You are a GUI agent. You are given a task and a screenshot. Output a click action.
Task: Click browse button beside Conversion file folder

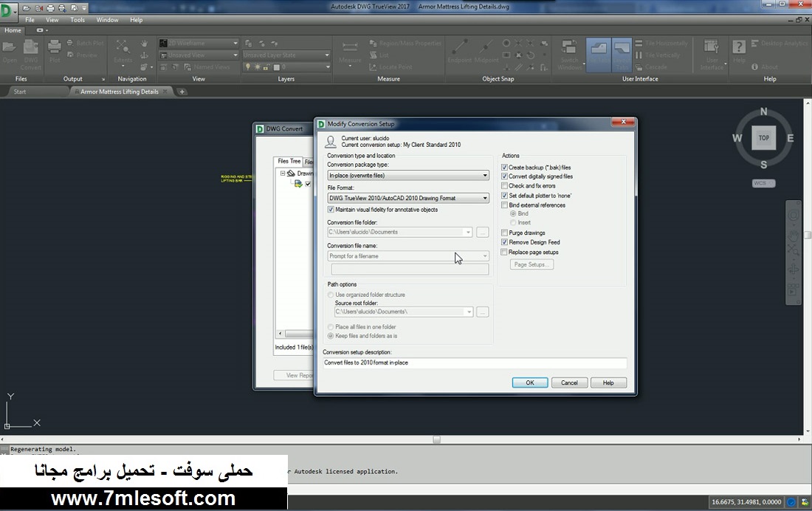point(482,232)
